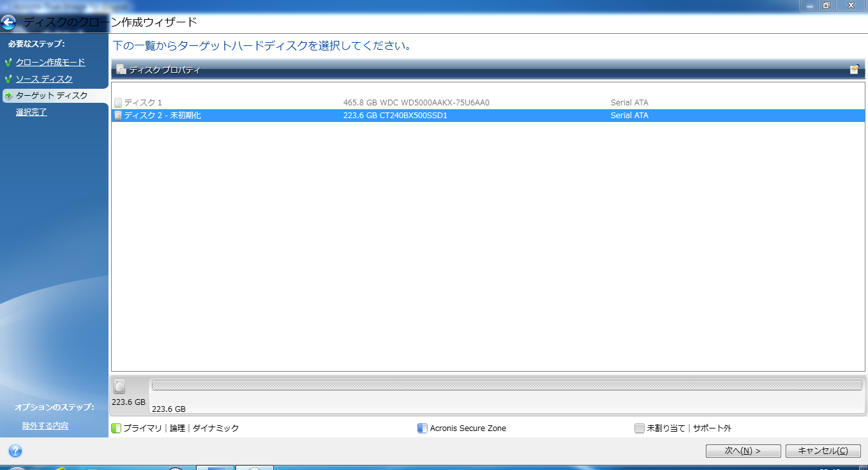Viewport: 868px width, 470px height.
Task: Click 223.6 GB CT240BX500SSD1 text
Action: (395, 116)
